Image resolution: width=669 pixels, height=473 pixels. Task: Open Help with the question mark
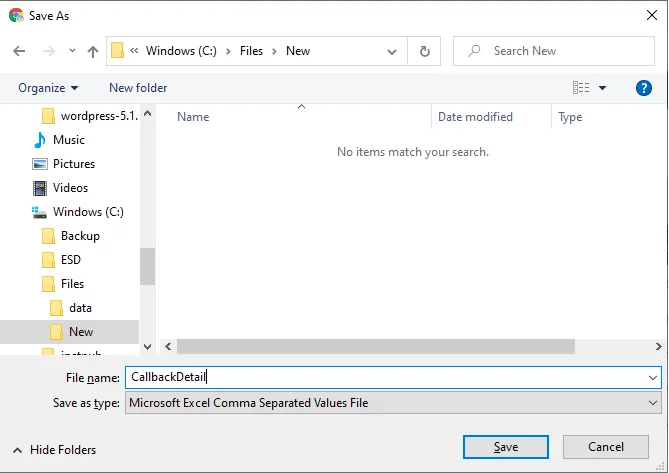click(643, 88)
